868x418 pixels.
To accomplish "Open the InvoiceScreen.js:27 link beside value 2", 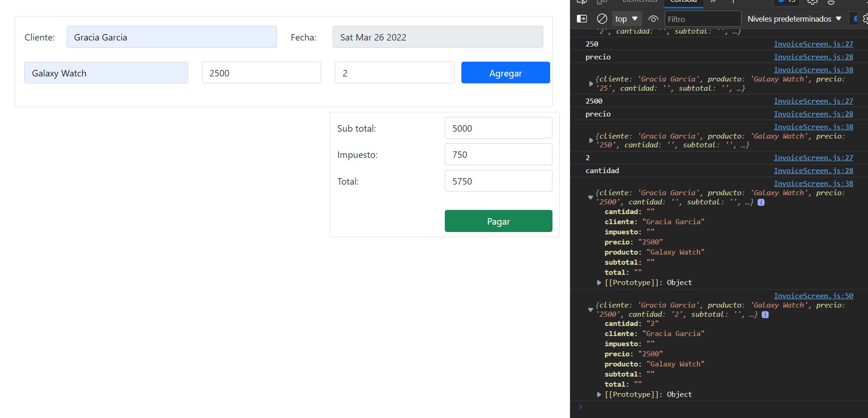I will (x=813, y=157).
